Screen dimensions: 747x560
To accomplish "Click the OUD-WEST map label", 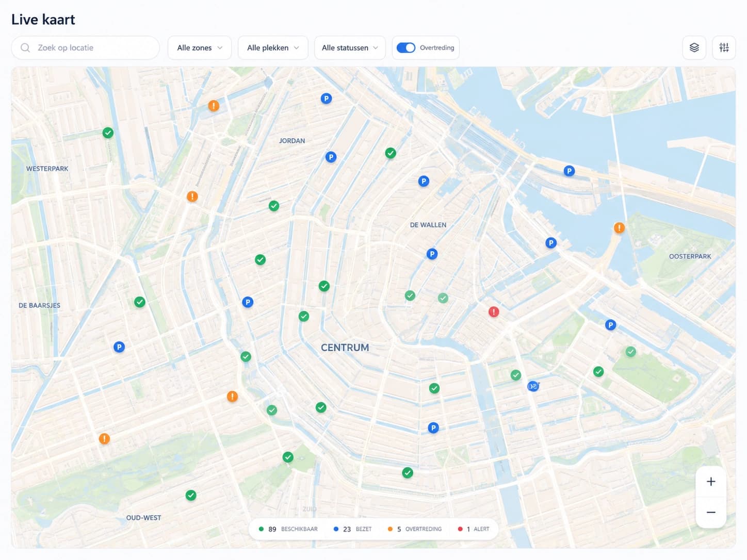I will tap(143, 518).
